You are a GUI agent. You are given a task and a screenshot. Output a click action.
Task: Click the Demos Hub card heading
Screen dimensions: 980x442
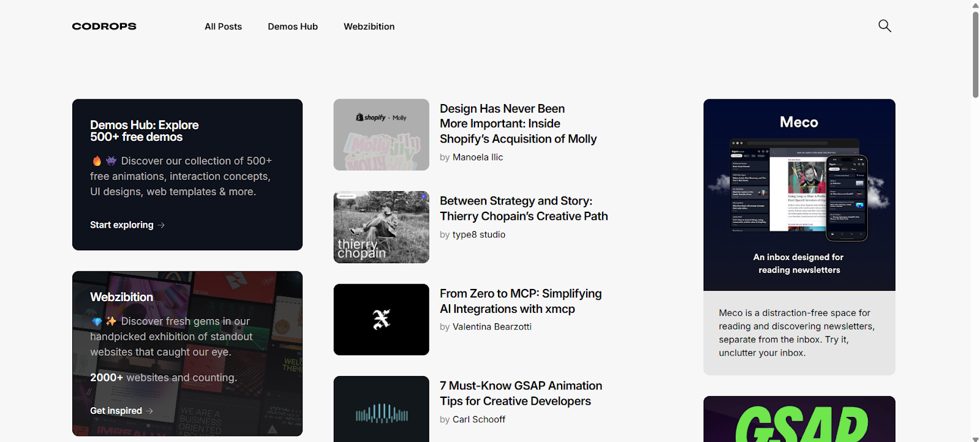point(145,131)
